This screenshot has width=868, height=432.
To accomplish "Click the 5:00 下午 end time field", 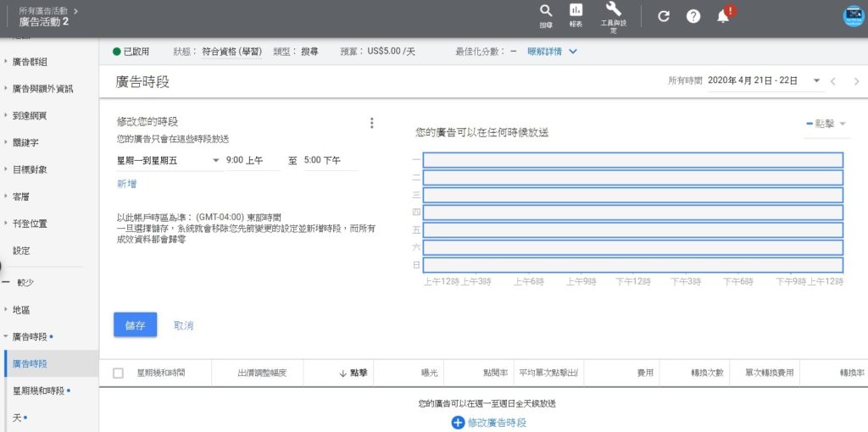I will tap(331, 160).
